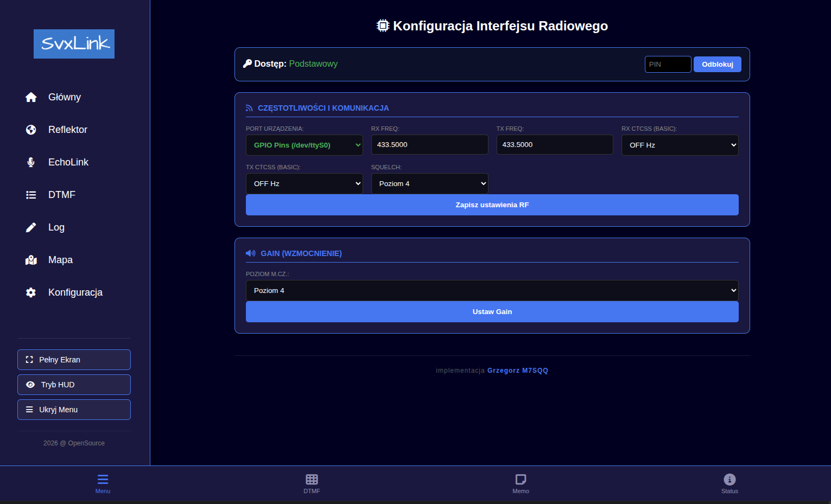Hide sidebar with Ukryj Menu
Screen dimensions: 831x504
click(x=74, y=410)
